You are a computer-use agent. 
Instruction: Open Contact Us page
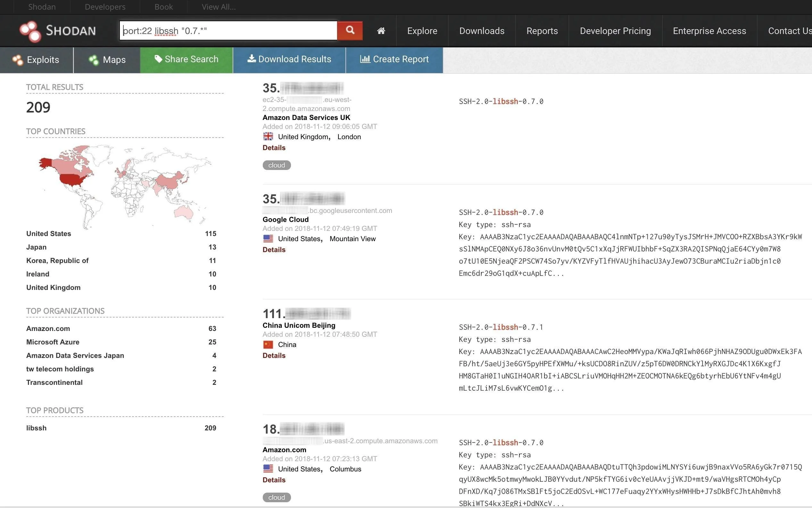790,31
